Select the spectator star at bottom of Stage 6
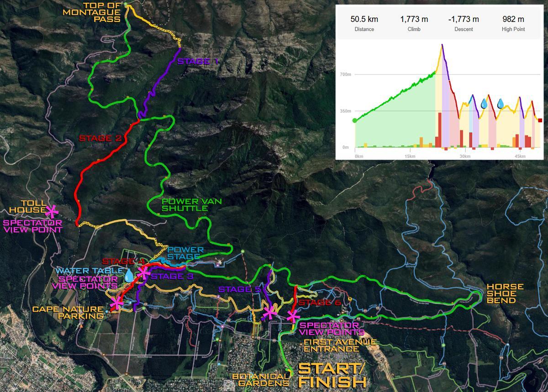The width and height of the screenshot is (548, 392). (293, 316)
